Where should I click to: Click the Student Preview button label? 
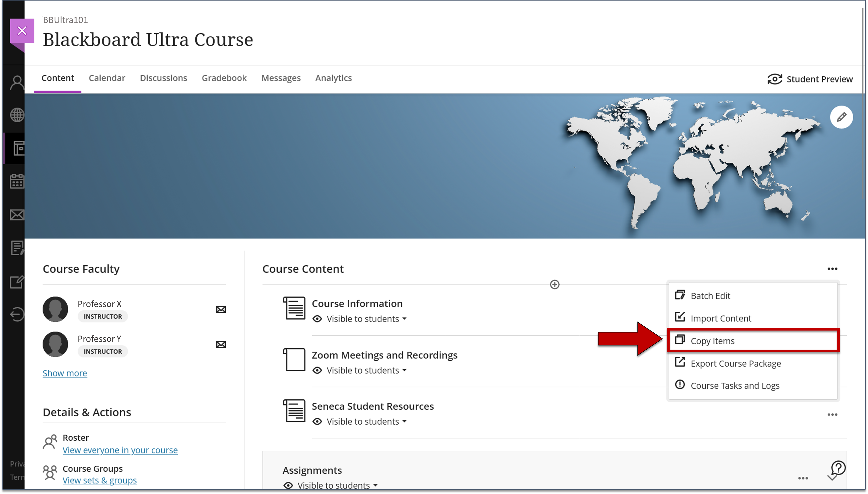coord(819,79)
